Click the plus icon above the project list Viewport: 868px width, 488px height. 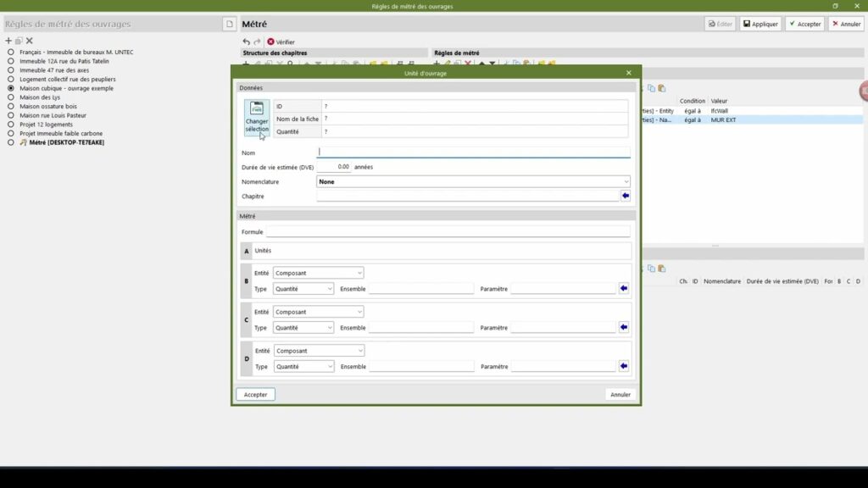[8, 41]
